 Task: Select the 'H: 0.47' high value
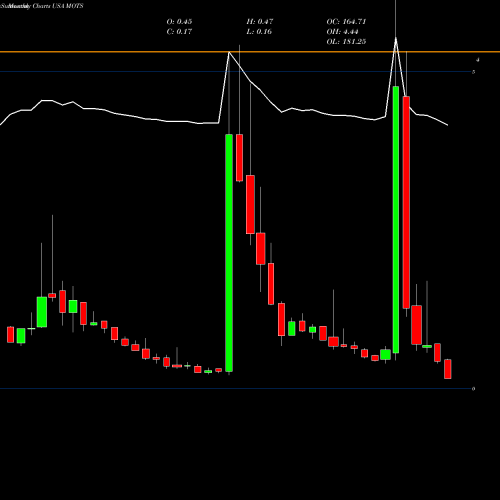click(260, 22)
